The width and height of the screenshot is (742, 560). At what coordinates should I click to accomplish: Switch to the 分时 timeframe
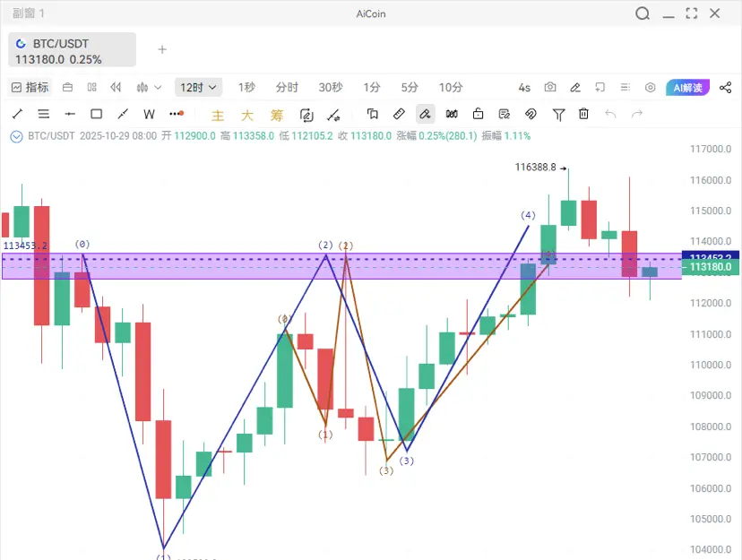click(287, 88)
